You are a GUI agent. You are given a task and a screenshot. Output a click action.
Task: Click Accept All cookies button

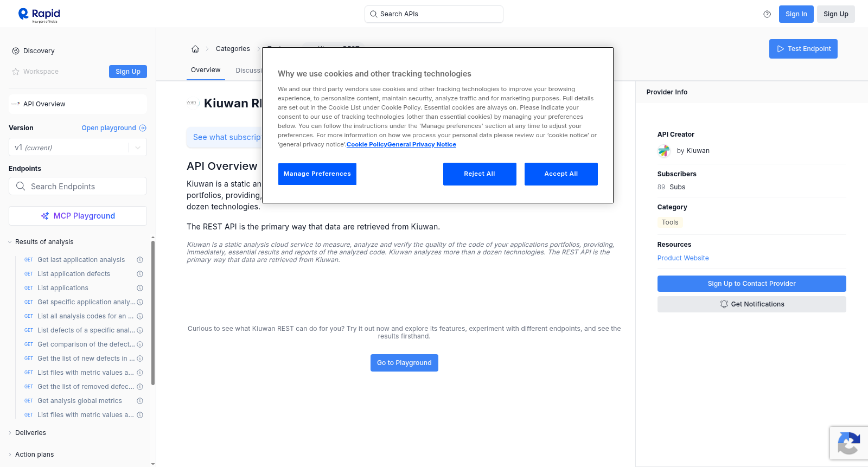[x=561, y=174]
